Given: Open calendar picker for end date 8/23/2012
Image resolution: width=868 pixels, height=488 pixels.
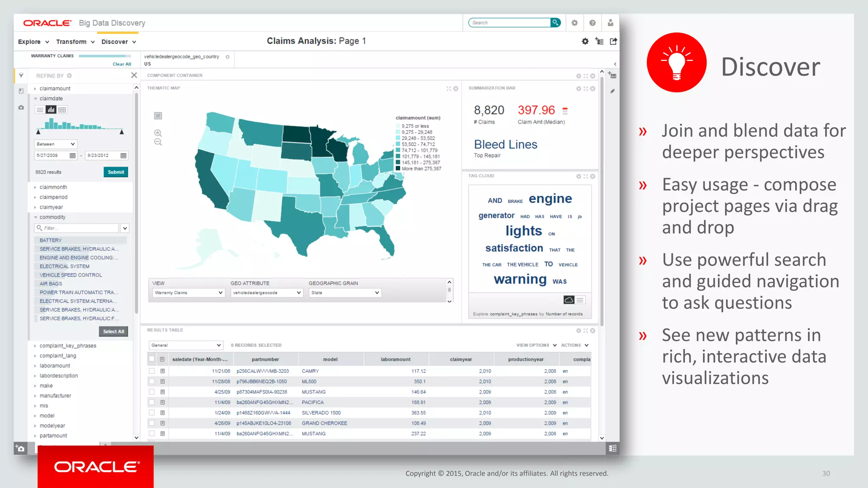Looking at the screenshot, I should click(123, 155).
